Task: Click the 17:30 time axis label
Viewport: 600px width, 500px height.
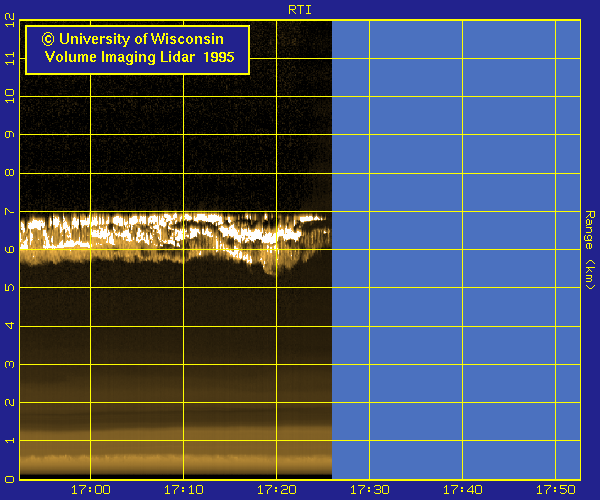Action: point(370,490)
